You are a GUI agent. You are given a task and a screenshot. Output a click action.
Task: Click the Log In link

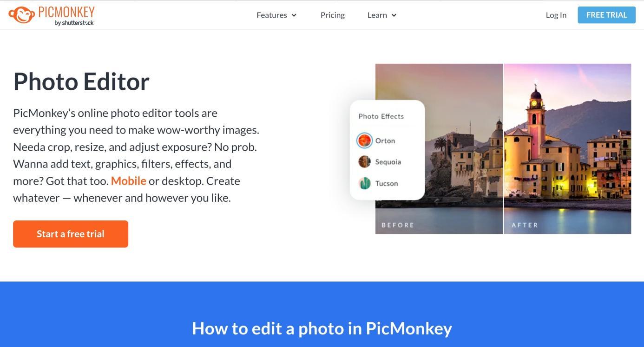556,15
